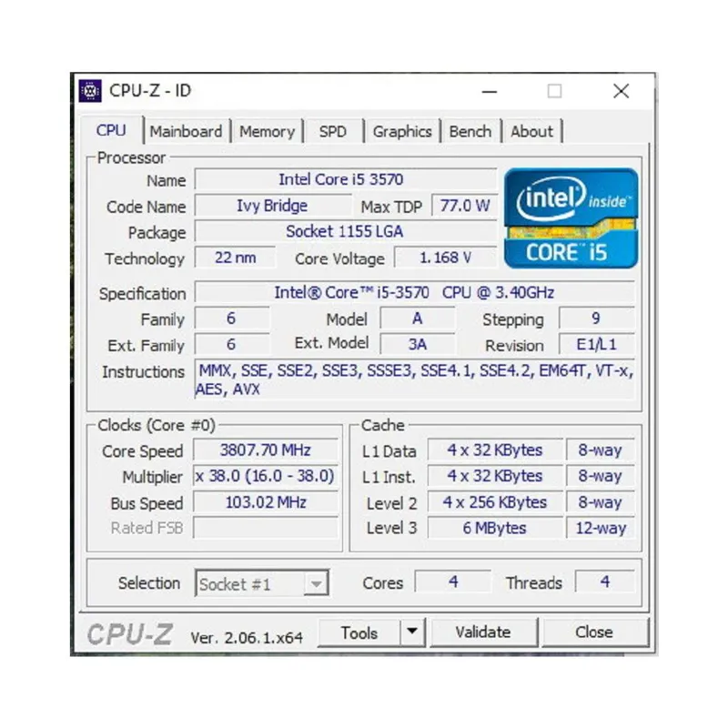
Task: Click the Validate button
Action: click(x=483, y=632)
